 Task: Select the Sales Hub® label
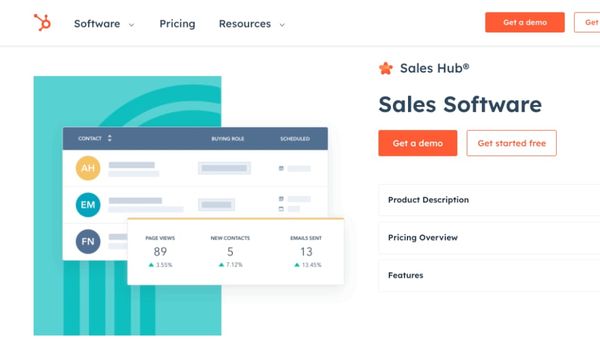pyautogui.click(x=434, y=68)
